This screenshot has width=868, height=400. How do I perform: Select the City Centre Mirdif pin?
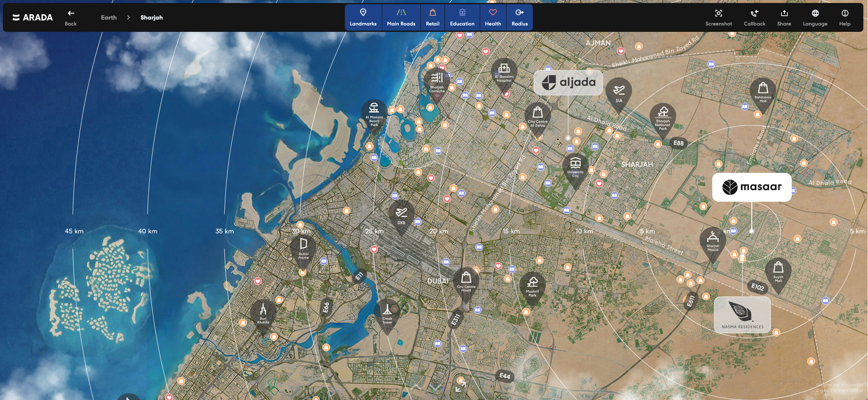[466, 282]
